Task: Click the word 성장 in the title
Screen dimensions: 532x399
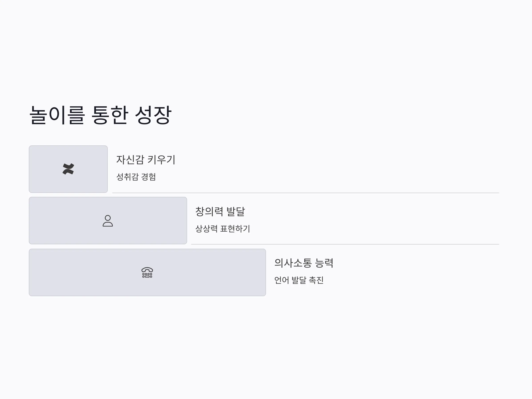Action: (x=153, y=115)
